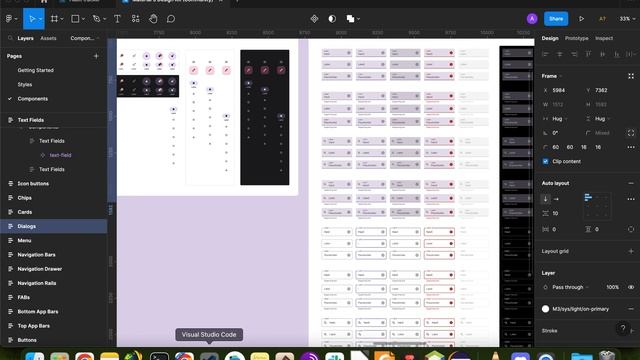Click the align left icon
The width and height of the screenshot is (640, 360).
tap(545, 54)
